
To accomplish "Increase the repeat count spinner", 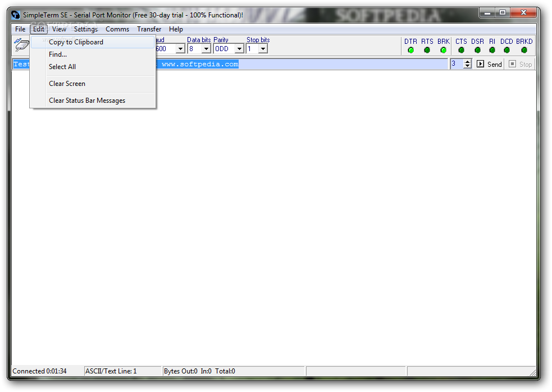I will pyautogui.click(x=468, y=62).
